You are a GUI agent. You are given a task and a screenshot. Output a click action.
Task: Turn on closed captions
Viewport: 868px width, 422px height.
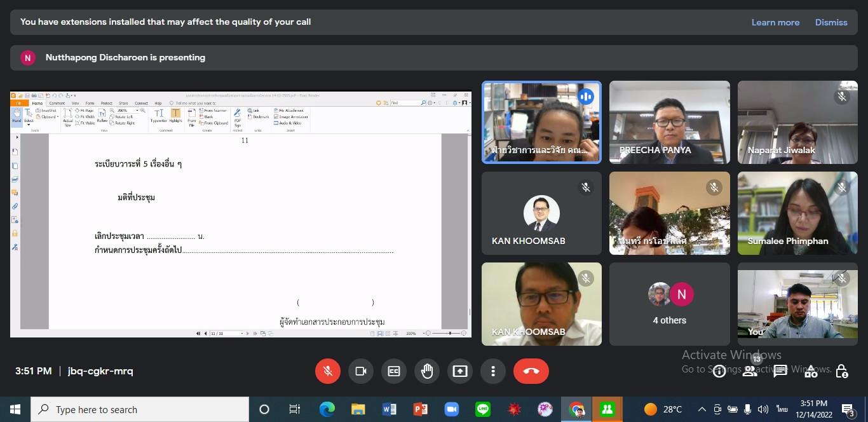click(x=394, y=371)
